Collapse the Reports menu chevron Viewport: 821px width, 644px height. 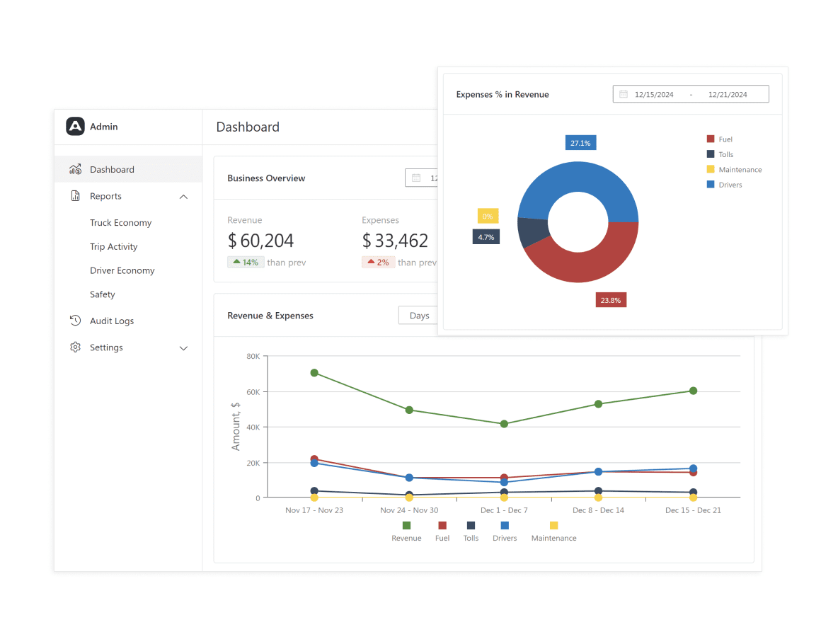pos(183,197)
